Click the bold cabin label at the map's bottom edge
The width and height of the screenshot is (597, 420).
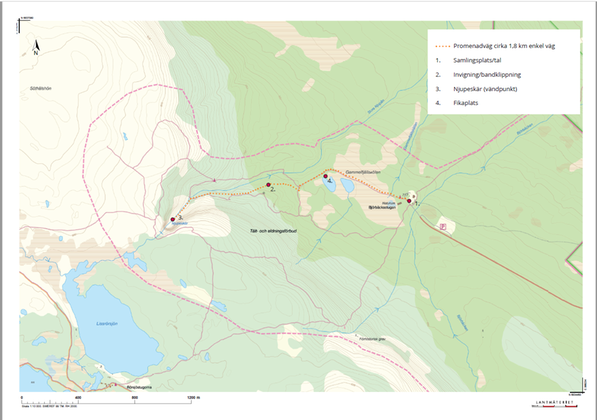click(x=139, y=387)
